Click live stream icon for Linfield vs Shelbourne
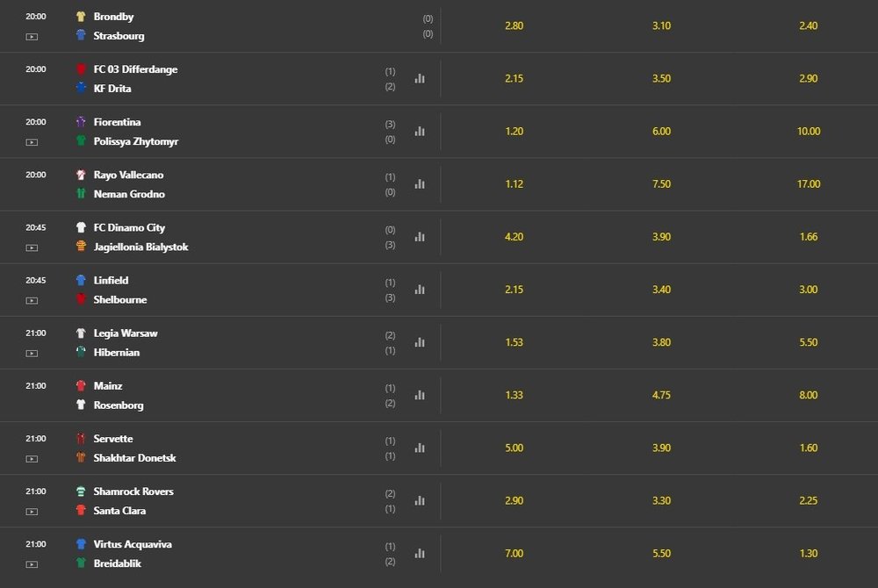 coord(32,300)
